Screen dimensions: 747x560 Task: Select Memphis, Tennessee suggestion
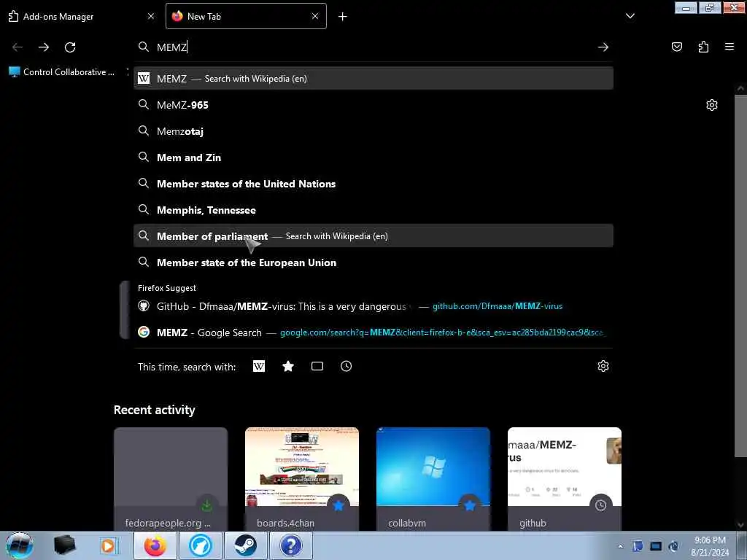[x=373, y=209]
